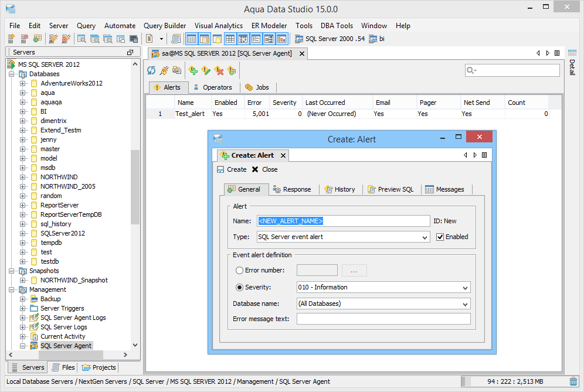Click the connect plug icon in main toolbar

pyautogui.click(x=53, y=38)
